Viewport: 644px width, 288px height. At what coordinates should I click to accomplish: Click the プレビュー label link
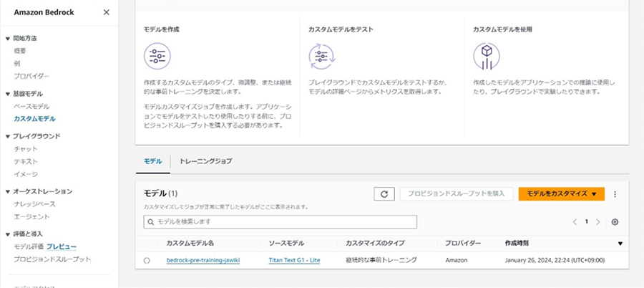[x=62, y=246]
